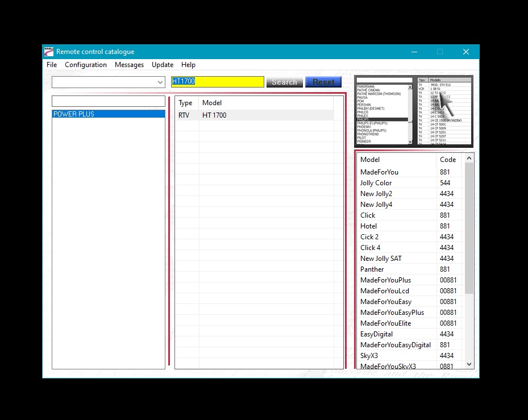Click the scroll down arrow in codes list
Screen dimensions: 528x420
click(469, 364)
